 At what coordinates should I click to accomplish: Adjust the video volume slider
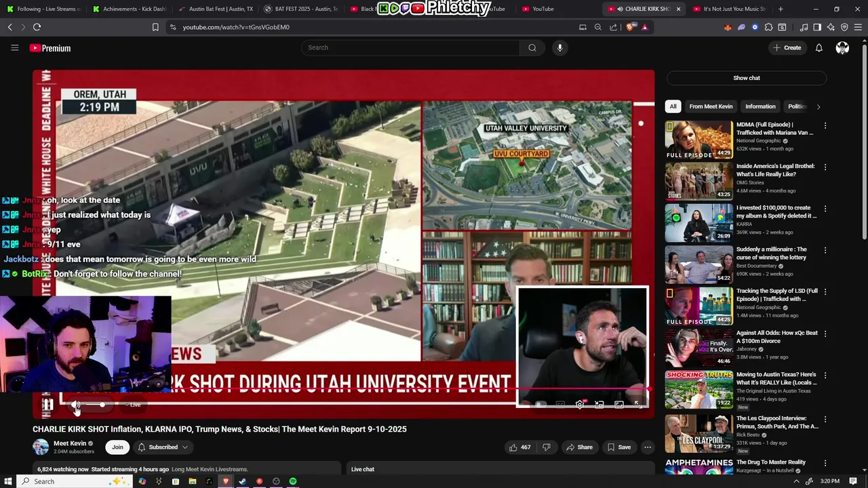[98, 405]
